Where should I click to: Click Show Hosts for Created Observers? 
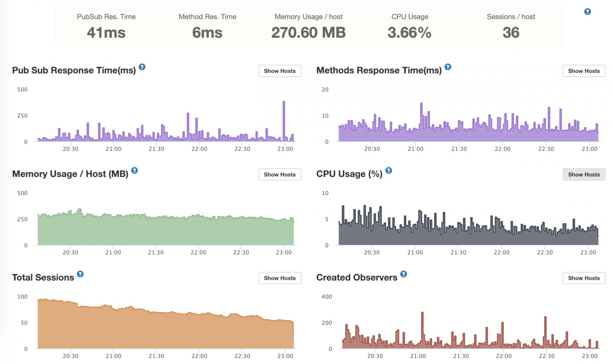[x=583, y=278]
